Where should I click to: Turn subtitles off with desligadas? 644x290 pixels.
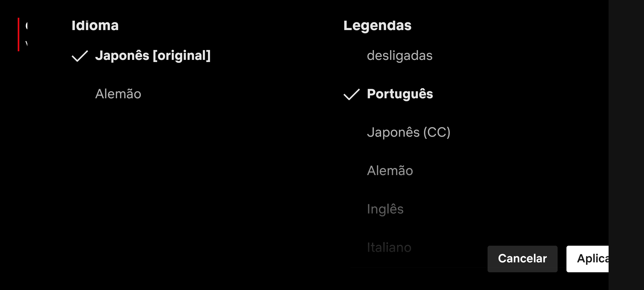(x=400, y=56)
